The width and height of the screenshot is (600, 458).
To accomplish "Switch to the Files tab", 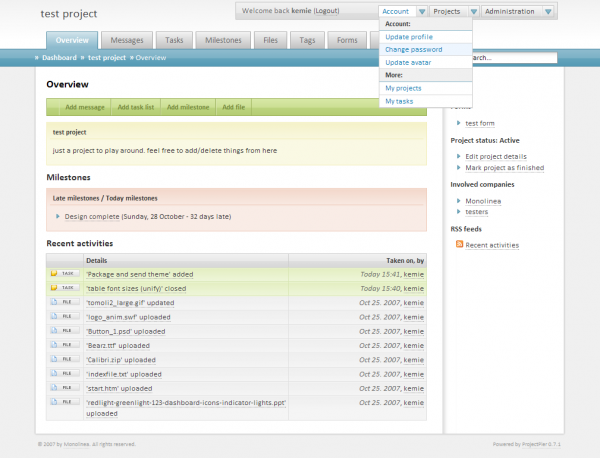I will click(x=270, y=40).
